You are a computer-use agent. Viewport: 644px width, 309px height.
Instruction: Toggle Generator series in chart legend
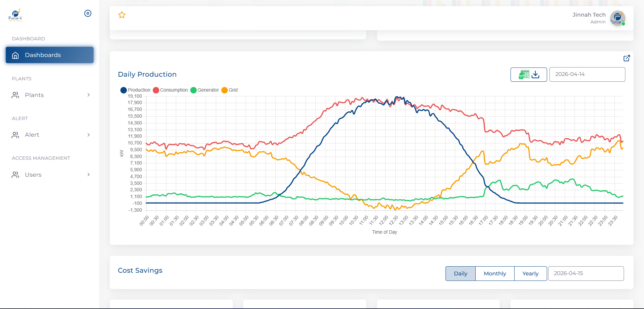point(205,90)
